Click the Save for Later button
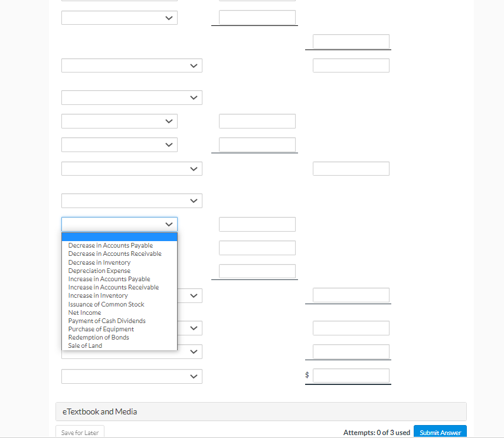The image size is (504, 438). [80, 432]
